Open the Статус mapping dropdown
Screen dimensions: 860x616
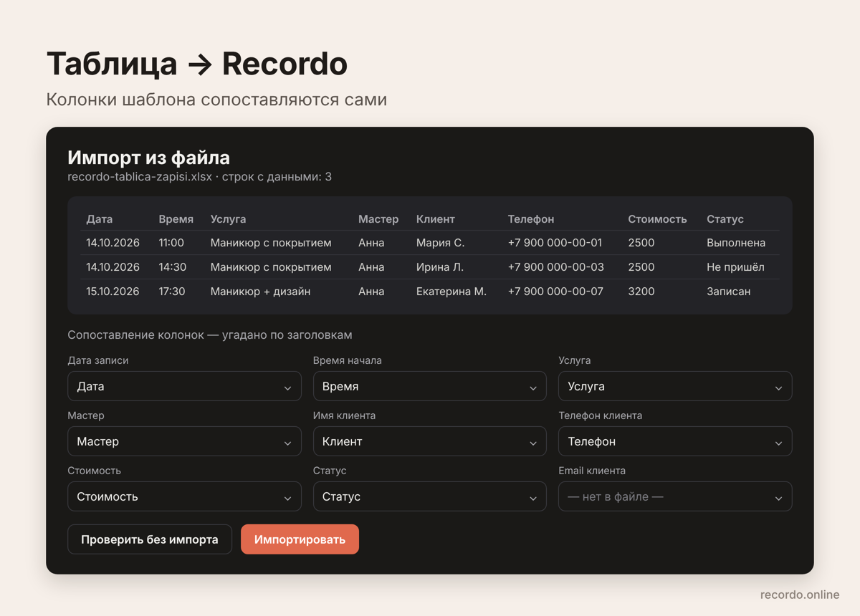coord(430,496)
